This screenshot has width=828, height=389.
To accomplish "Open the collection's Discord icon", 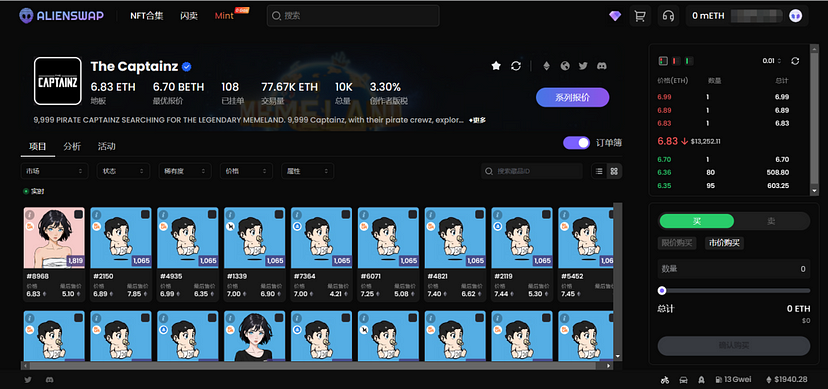I will 601,66.
